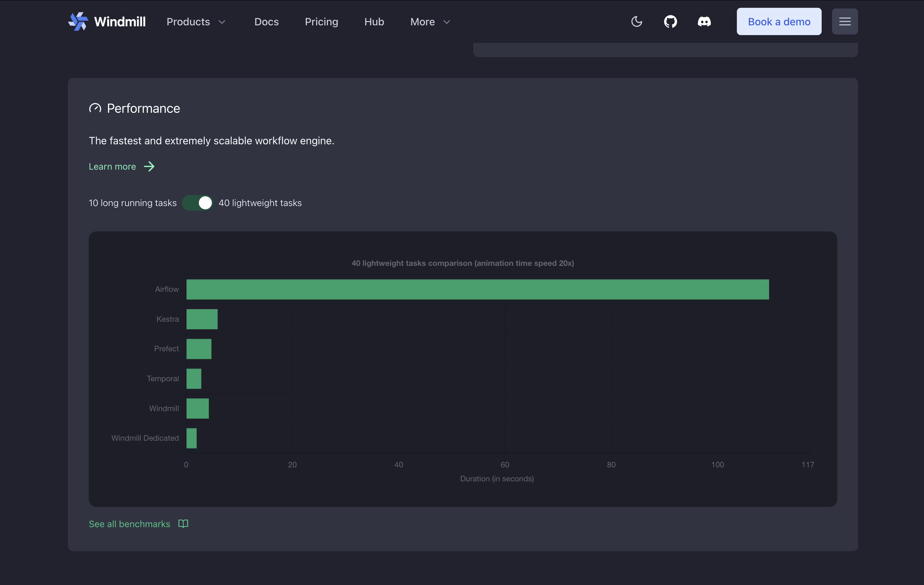Viewport: 924px width, 585px height.
Task: Click the Airflow bar in the chart
Action: [x=477, y=289]
